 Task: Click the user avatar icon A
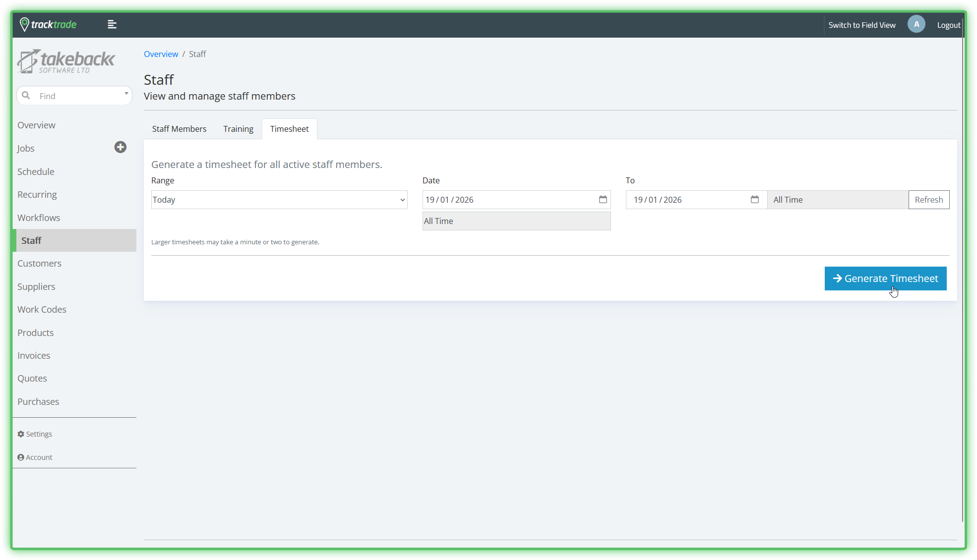pyautogui.click(x=916, y=24)
